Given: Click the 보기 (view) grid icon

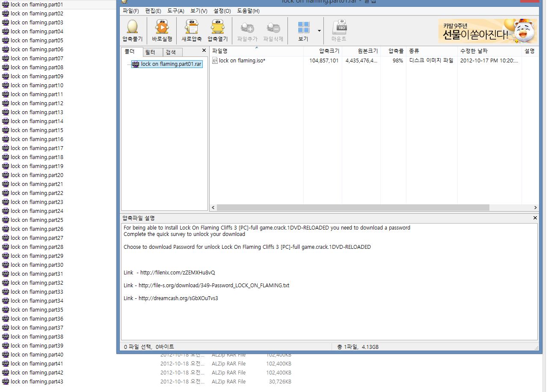Looking at the screenshot, I should (303, 27).
